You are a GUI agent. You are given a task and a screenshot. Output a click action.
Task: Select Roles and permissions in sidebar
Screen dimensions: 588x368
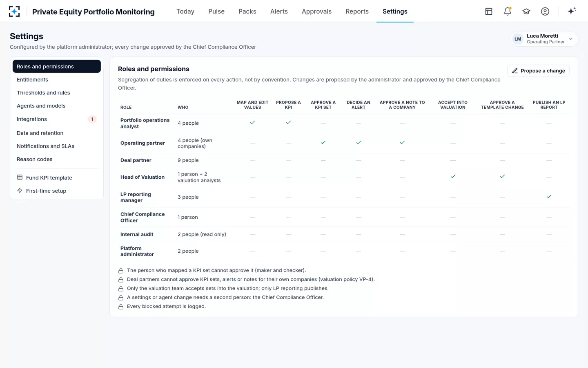[x=57, y=66]
